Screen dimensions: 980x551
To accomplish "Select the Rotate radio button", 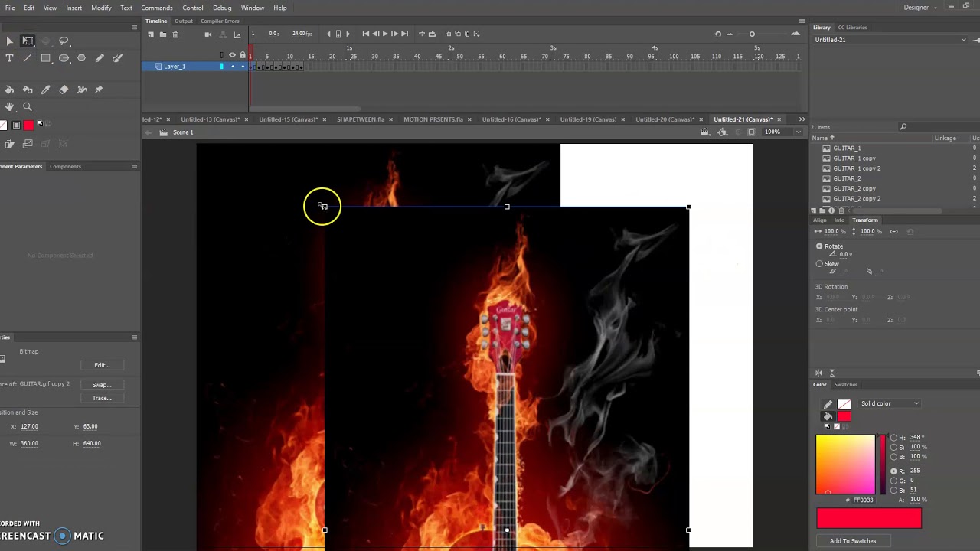I will coord(819,246).
